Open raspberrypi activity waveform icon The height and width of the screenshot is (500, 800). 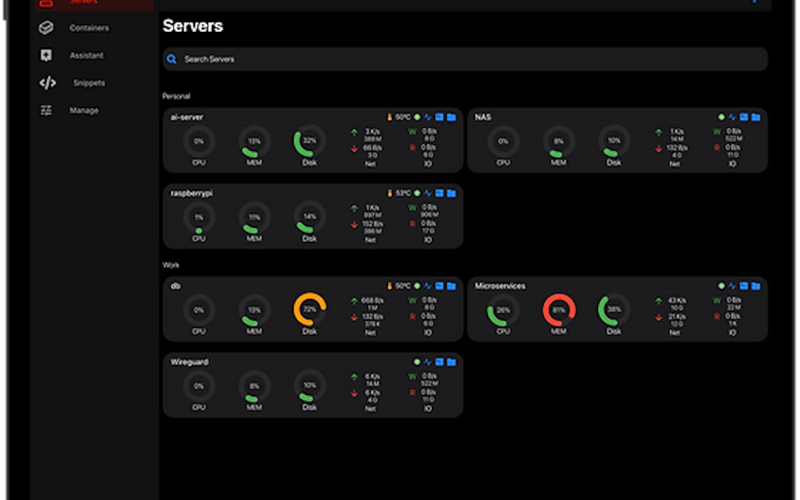pos(428,193)
